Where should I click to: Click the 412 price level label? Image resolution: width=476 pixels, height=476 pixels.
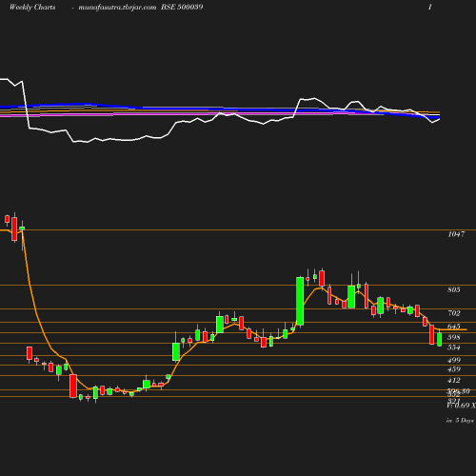point(454,380)
